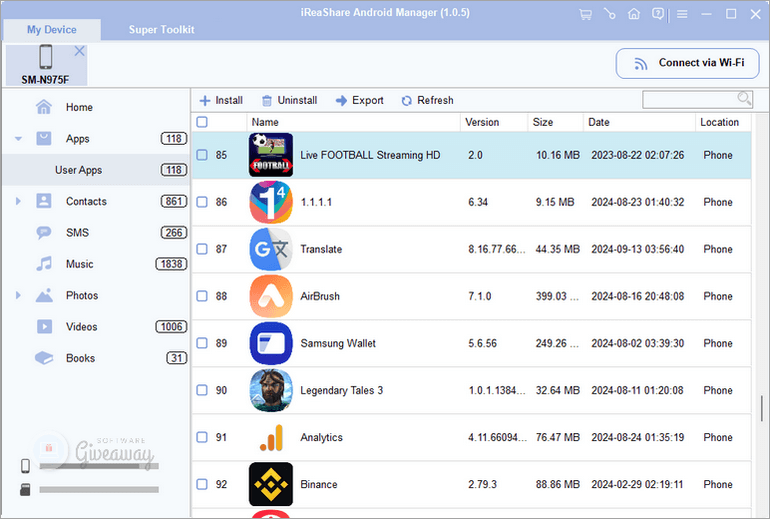The width and height of the screenshot is (770, 519).
Task: Click the version text 5.6.56
Action: click(482, 343)
